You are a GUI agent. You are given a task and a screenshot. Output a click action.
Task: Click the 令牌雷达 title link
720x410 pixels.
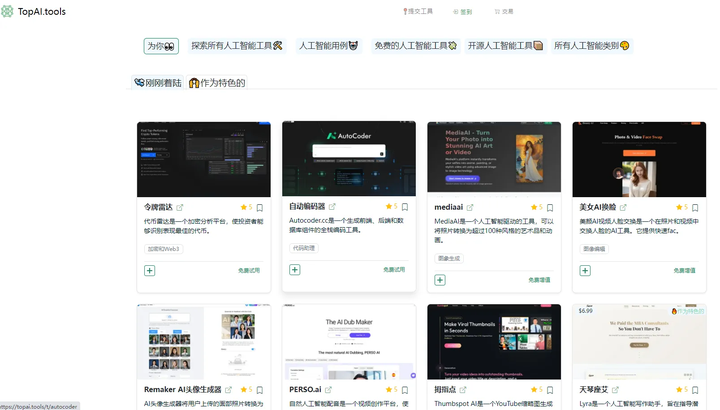[x=158, y=208]
